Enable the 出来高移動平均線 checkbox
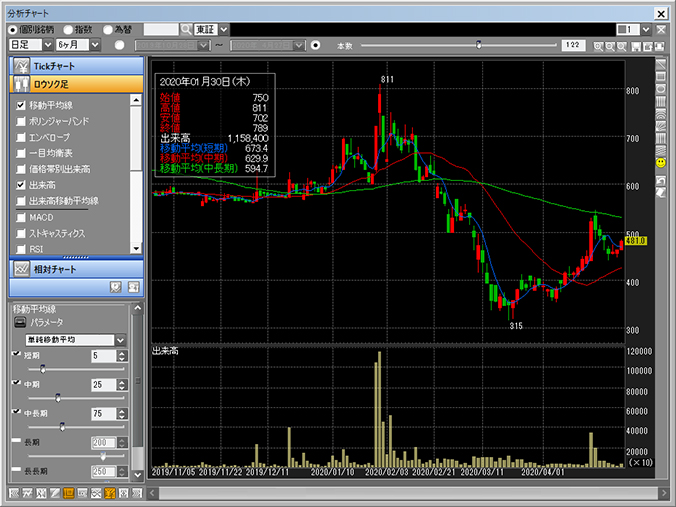 [21, 201]
